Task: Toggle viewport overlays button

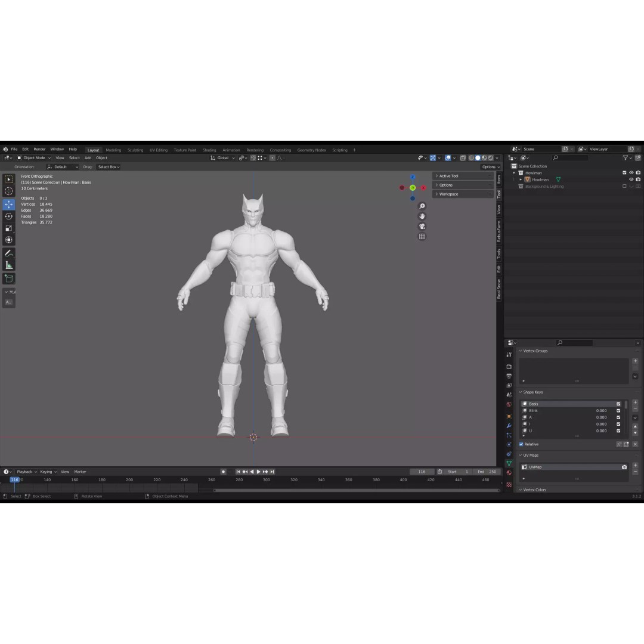Action: (448, 157)
